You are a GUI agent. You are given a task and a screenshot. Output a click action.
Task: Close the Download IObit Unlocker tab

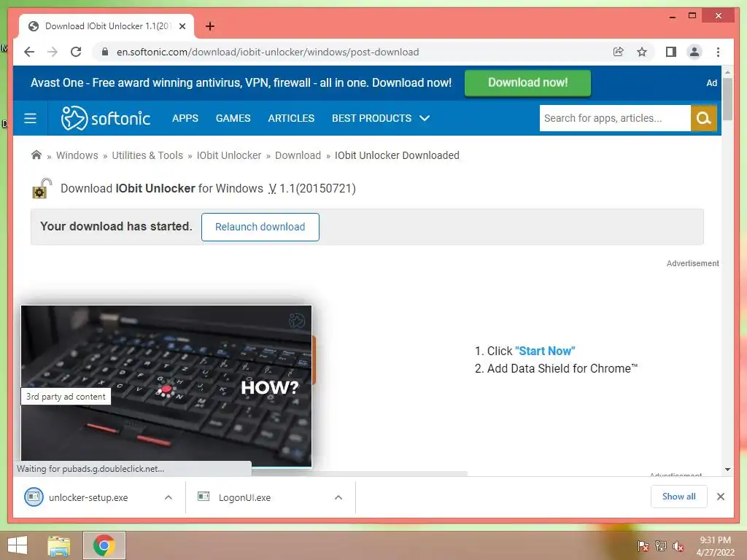click(182, 26)
